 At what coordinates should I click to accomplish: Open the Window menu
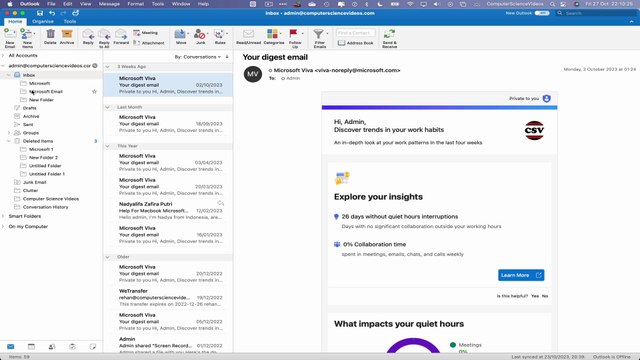(181, 4)
